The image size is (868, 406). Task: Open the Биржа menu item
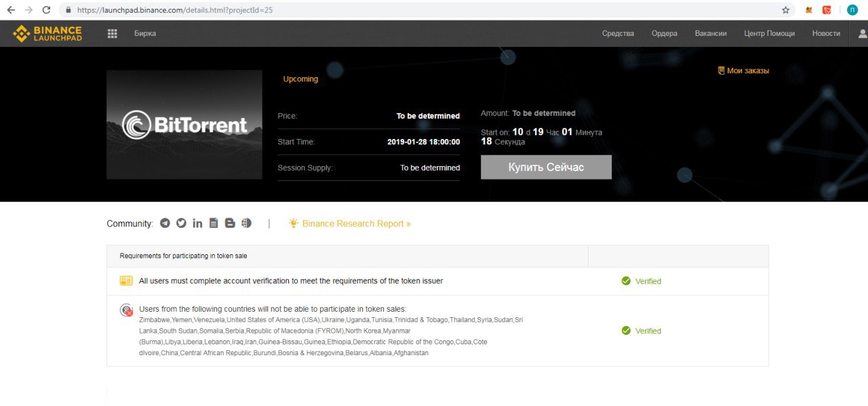(145, 33)
